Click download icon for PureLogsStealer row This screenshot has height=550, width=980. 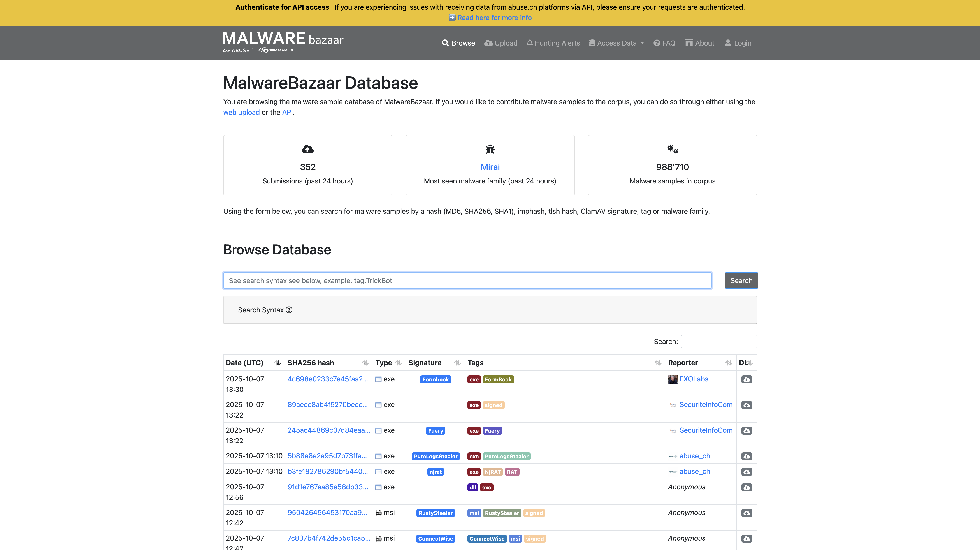tap(746, 456)
